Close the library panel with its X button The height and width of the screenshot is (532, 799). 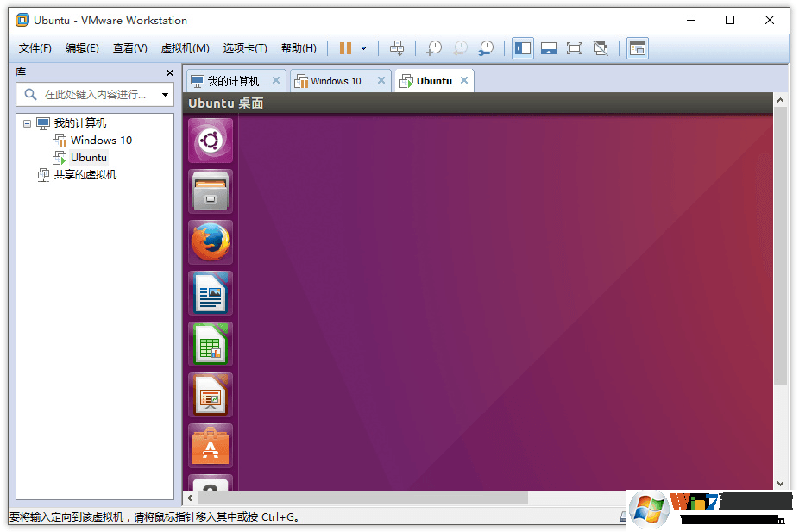point(169,72)
